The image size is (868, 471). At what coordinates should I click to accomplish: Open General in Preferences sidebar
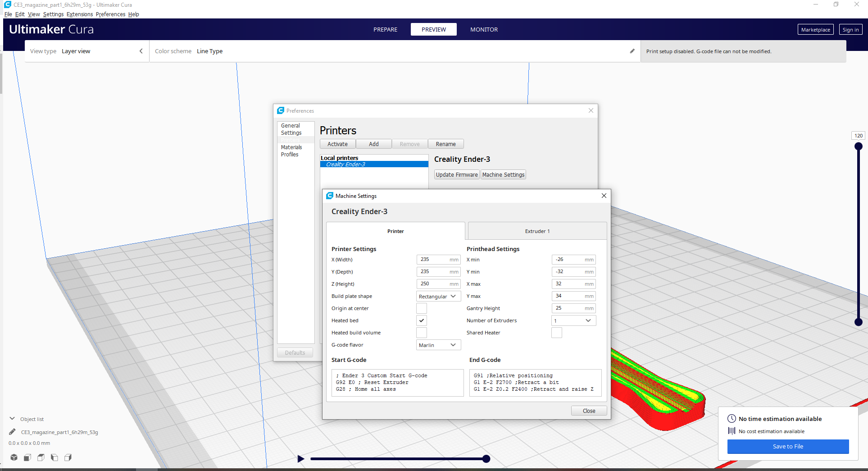point(295,126)
